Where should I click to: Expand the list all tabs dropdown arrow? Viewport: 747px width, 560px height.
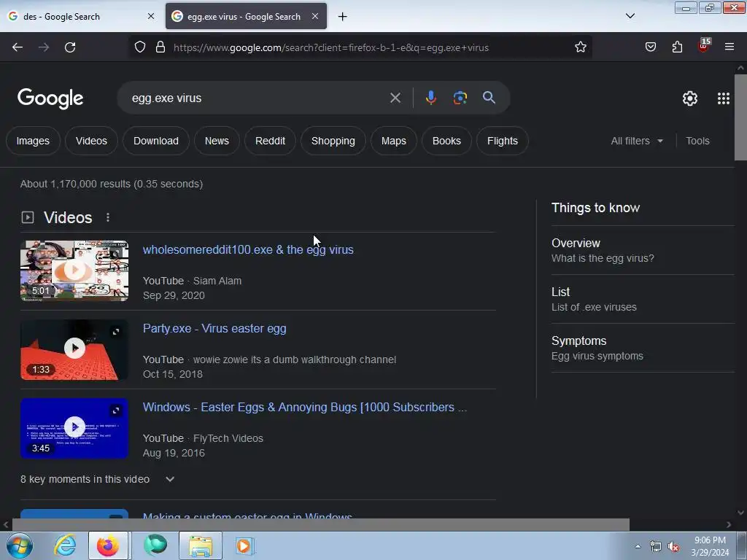(630, 16)
